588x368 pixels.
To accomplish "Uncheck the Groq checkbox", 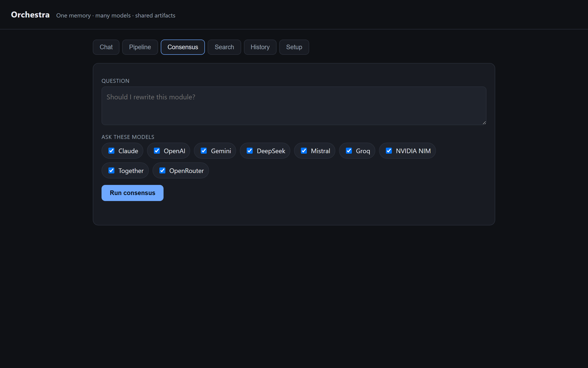I will click(349, 151).
